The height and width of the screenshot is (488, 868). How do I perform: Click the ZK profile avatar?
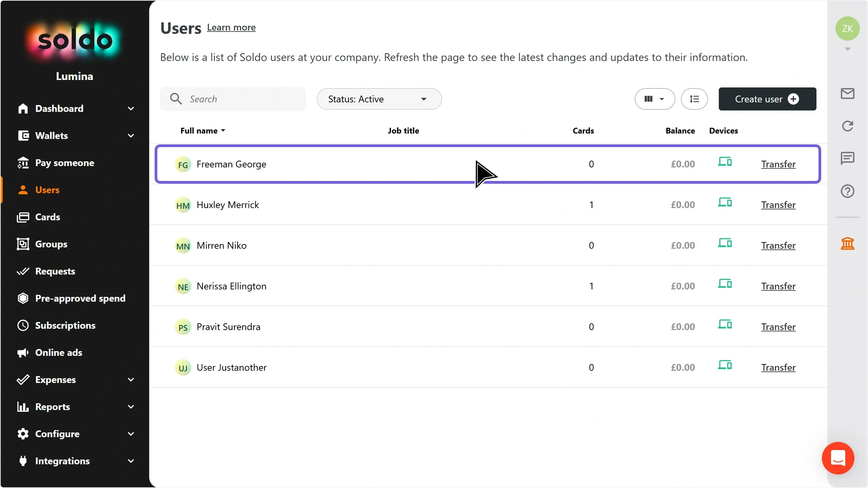pos(847,28)
